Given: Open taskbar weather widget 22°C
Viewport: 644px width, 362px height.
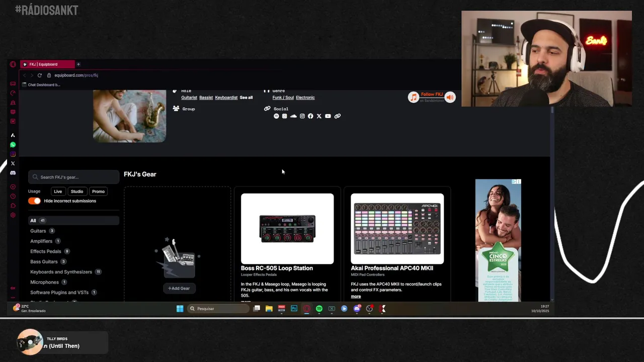Looking at the screenshot, I should pyautogui.click(x=30, y=309).
